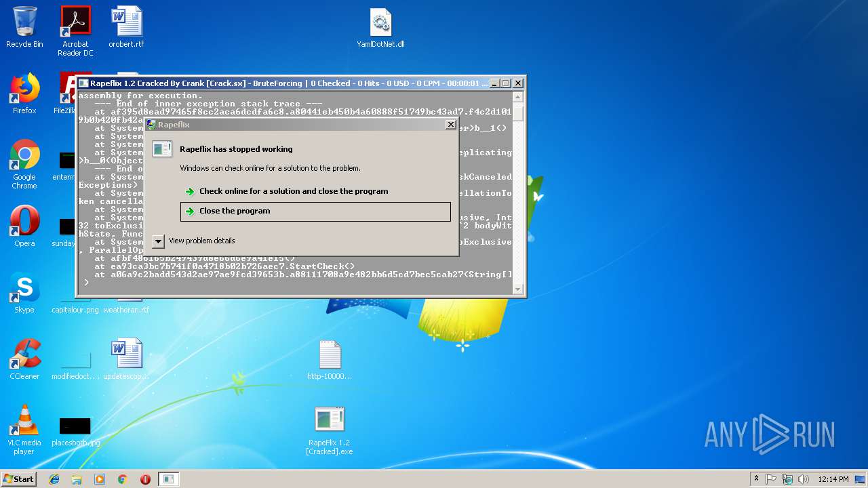Minimize the console window

494,83
